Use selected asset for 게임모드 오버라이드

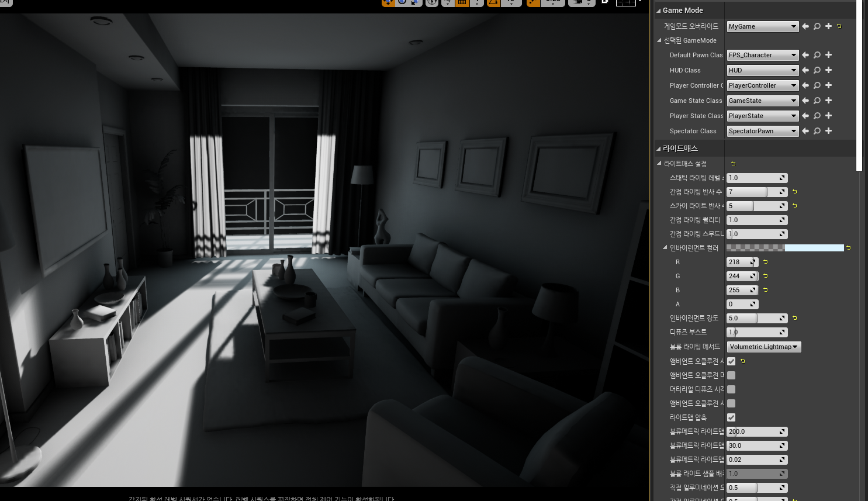pyautogui.click(x=805, y=26)
